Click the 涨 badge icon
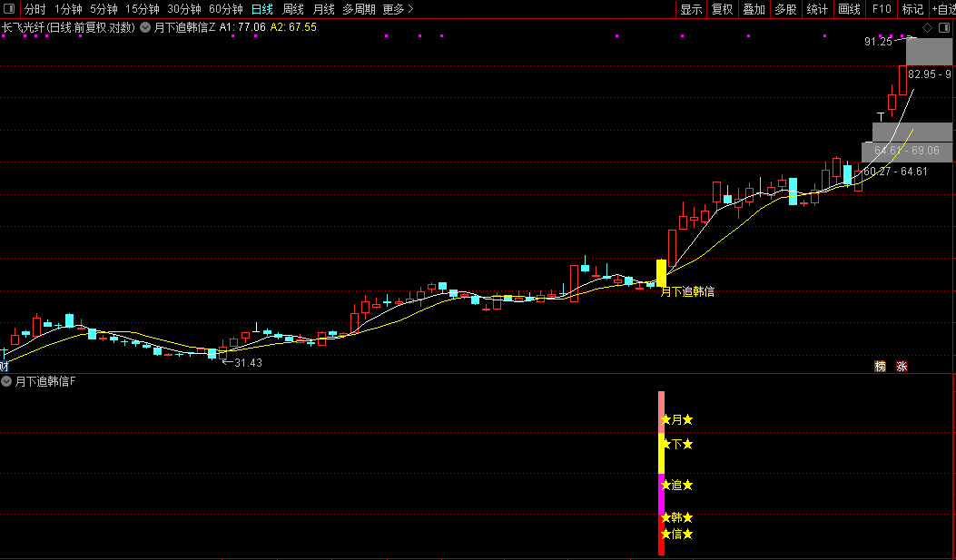The height and width of the screenshot is (560, 956). (x=902, y=367)
